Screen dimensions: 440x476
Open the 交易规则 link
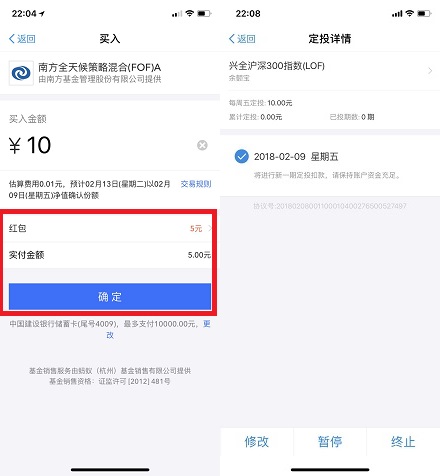[196, 184]
